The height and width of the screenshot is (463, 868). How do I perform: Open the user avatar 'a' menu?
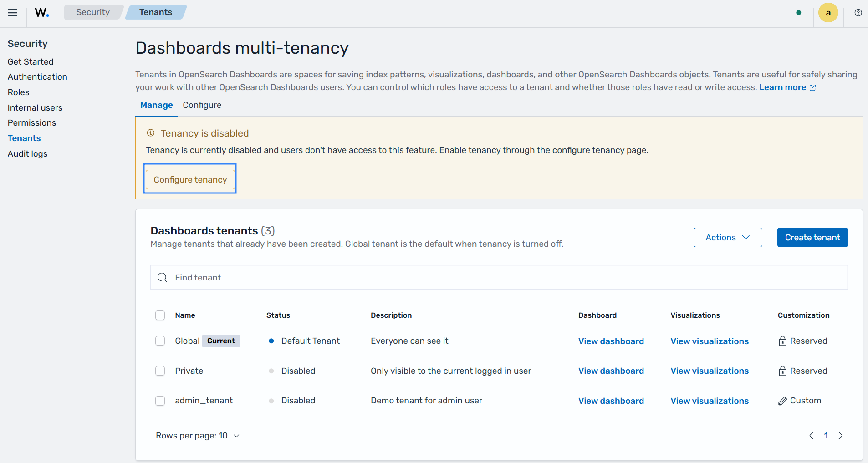[x=828, y=13]
